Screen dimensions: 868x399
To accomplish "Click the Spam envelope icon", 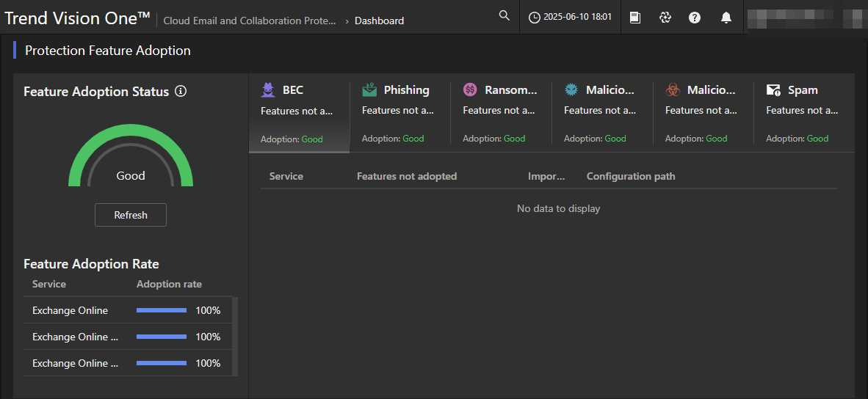I will coord(773,89).
